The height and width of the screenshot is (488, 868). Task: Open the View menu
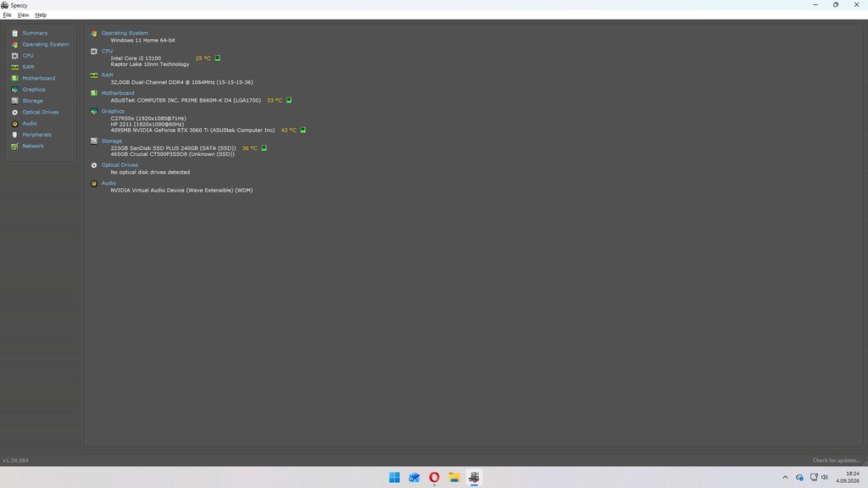point(23,15)
